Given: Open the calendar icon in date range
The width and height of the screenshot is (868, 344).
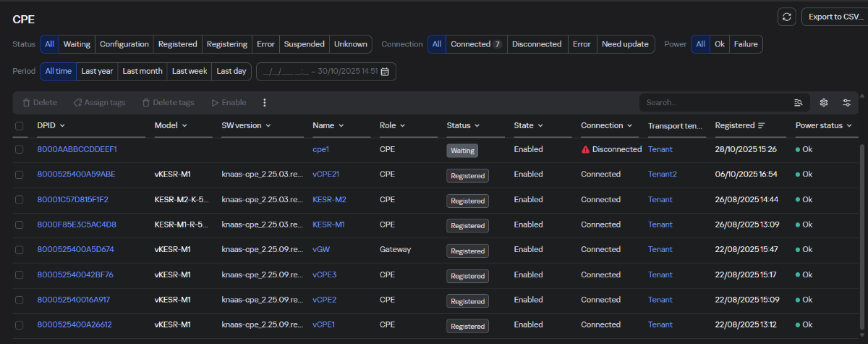Looking at the screenshot, I should coord(386,72).
